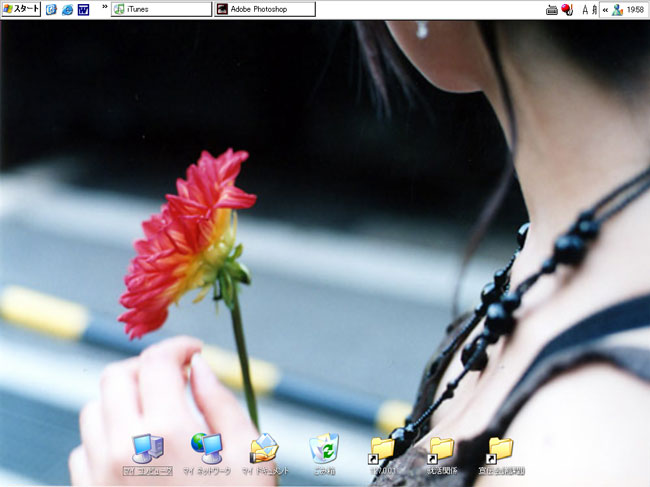Click the IME tool icon right of "A"
650x487 pixels.
(x=595, y=9)
